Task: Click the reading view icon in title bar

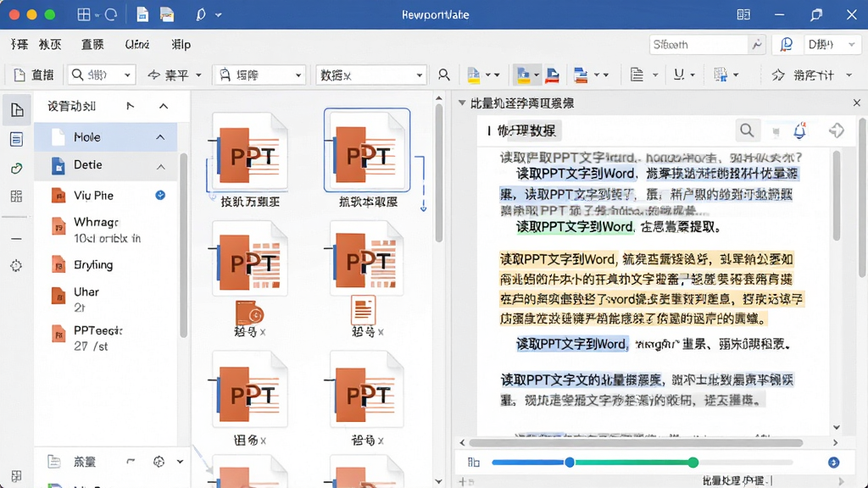Action: [x=743, y=15]
